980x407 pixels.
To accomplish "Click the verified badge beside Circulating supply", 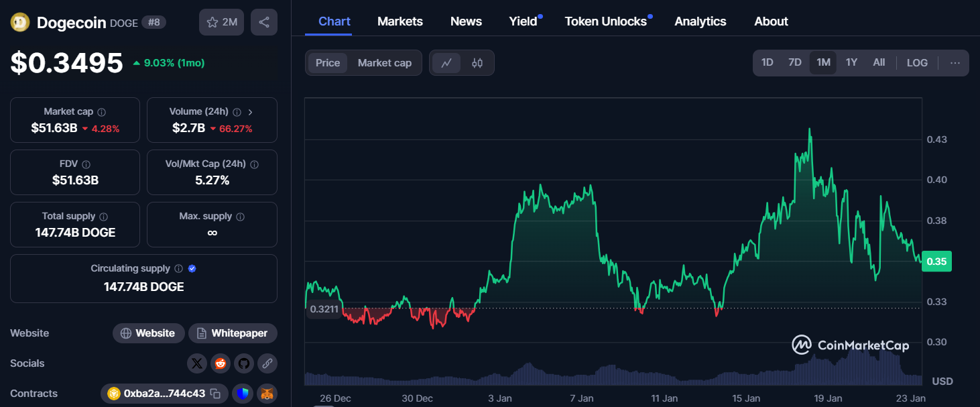I will (x=192, y=269).
